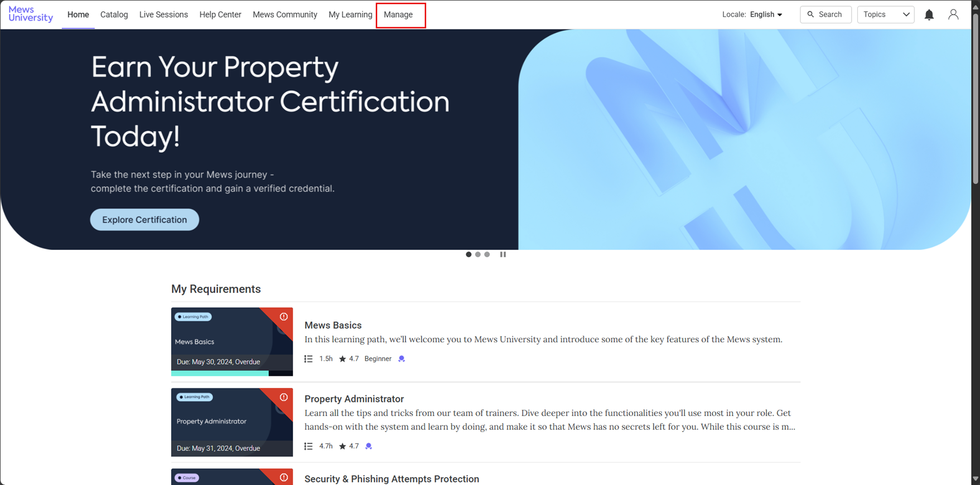Open the Catalog menu item

click(x=114, y=14)
